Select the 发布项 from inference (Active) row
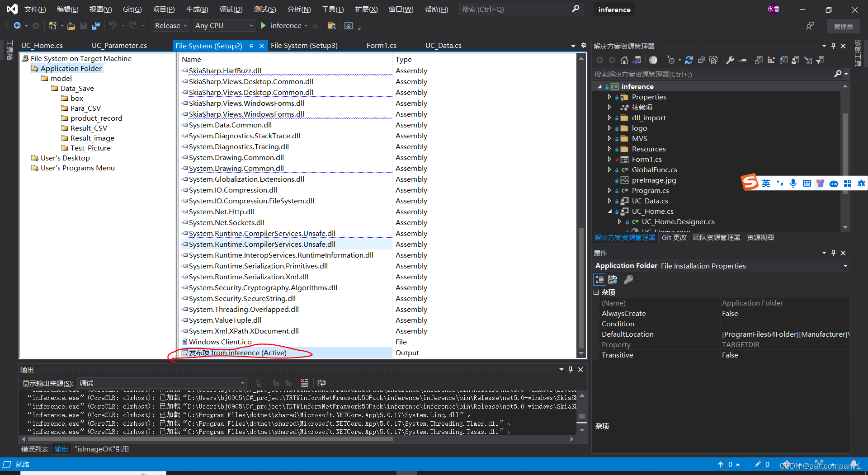This screenshot has height=475, width=868. click(x=286, y=353)
